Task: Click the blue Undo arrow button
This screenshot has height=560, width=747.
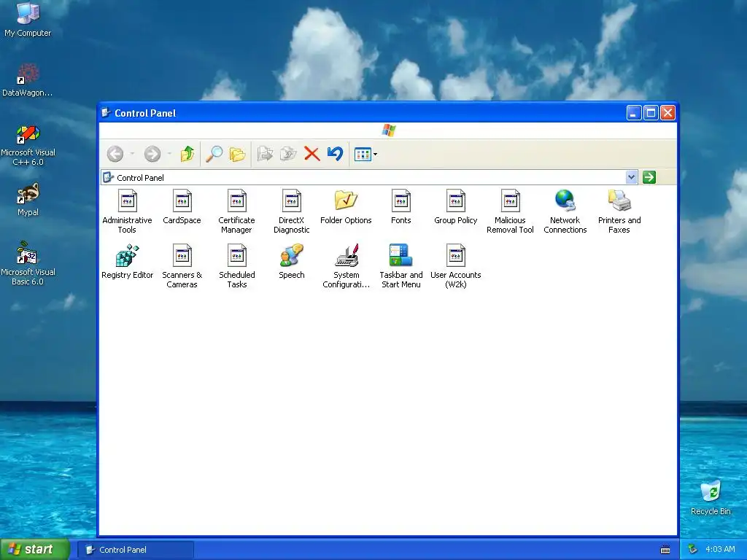Action: tap(336, 154)
